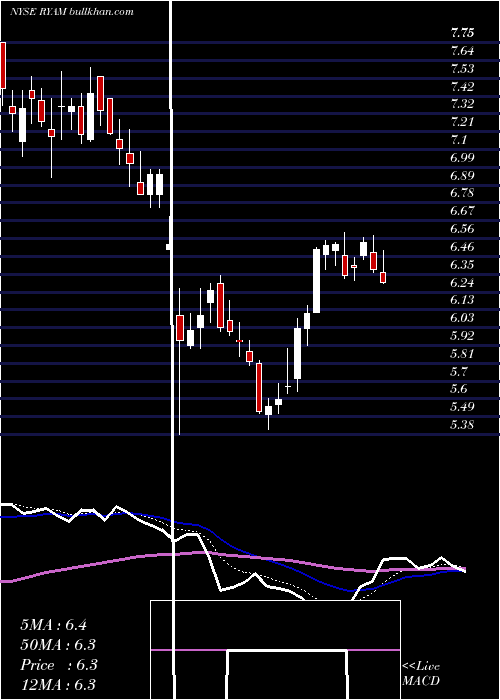The image size is (500, 700).
Task: Click the 6.56 price axis label
Action: (x=462, y=229)
